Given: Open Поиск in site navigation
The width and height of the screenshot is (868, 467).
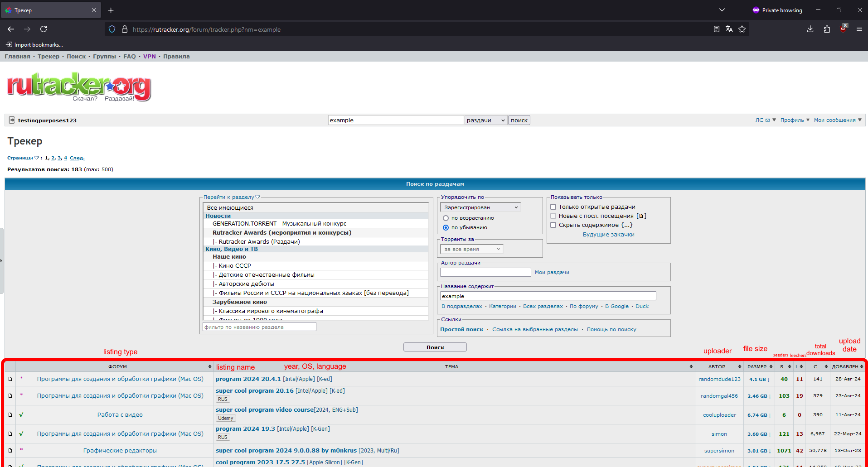Looking at the screenshot, I should 76,57.
